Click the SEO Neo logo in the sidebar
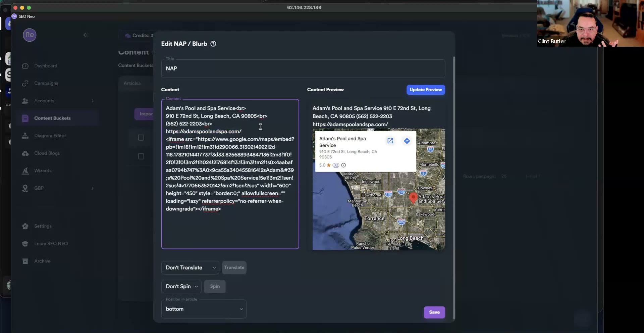This screenshot has width=644, height=333. [x=30, y=35]
